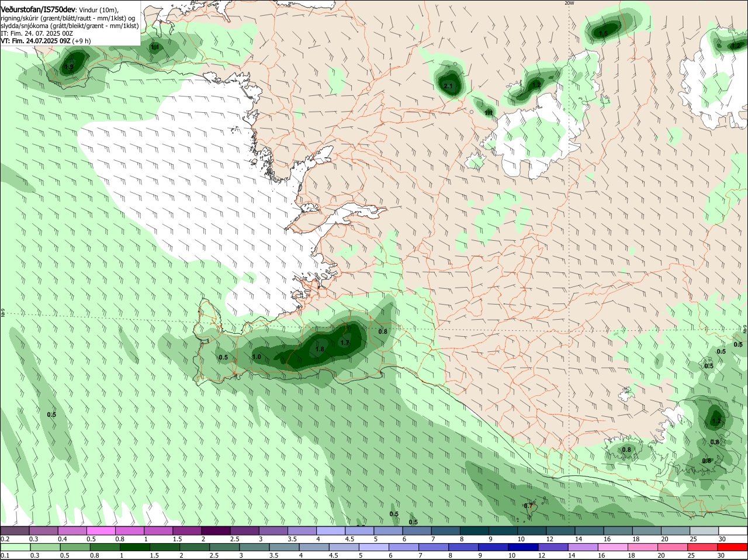Click the 0.4 label of the upper scale

63,539
